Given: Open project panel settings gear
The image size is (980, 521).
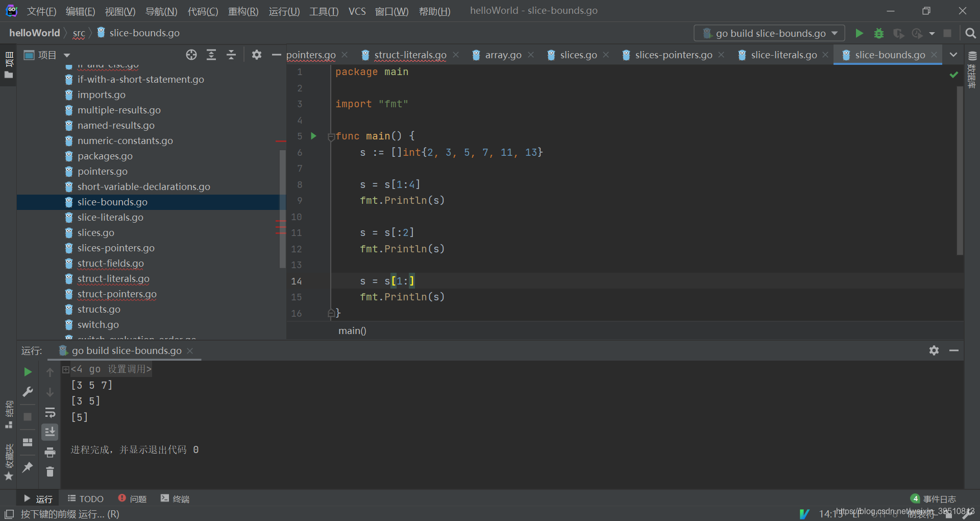Looking at the screenshot, I should point(257,55).
